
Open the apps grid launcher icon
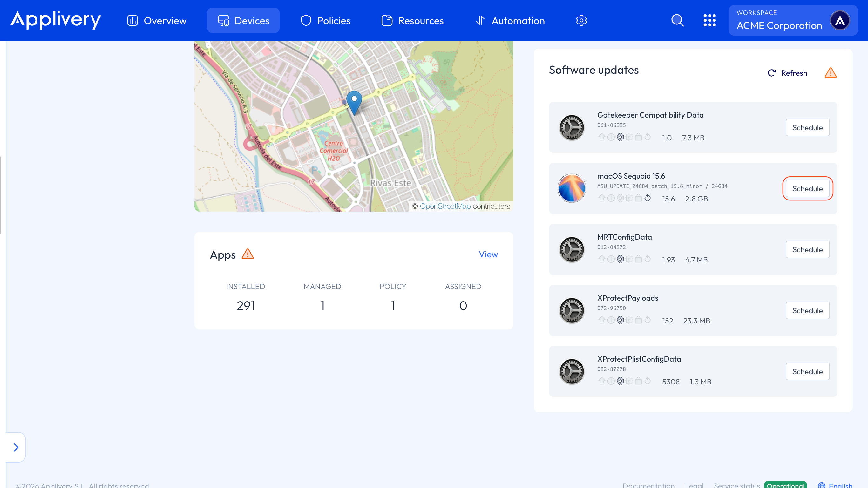pyautogui.click(x=709, y=21)
